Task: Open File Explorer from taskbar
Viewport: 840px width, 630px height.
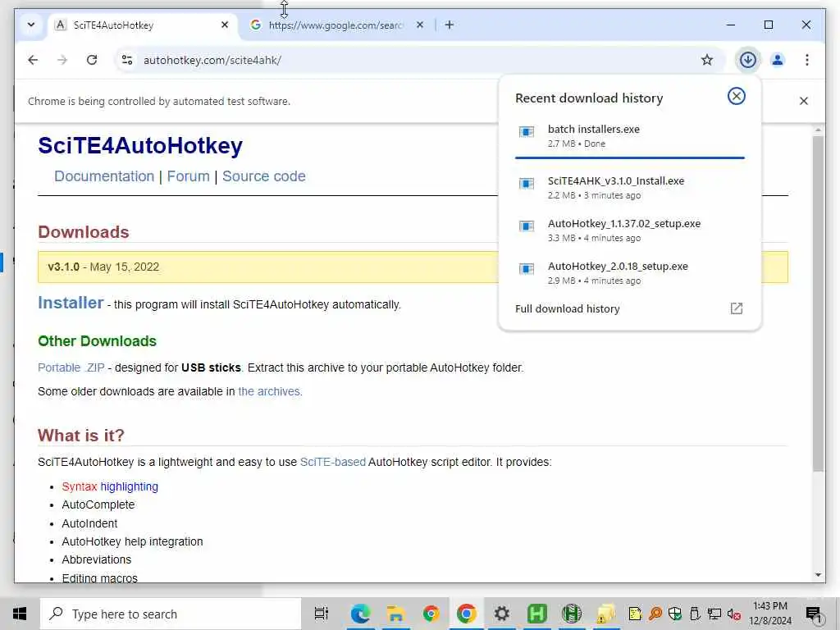Action: [x=396, y=614]
